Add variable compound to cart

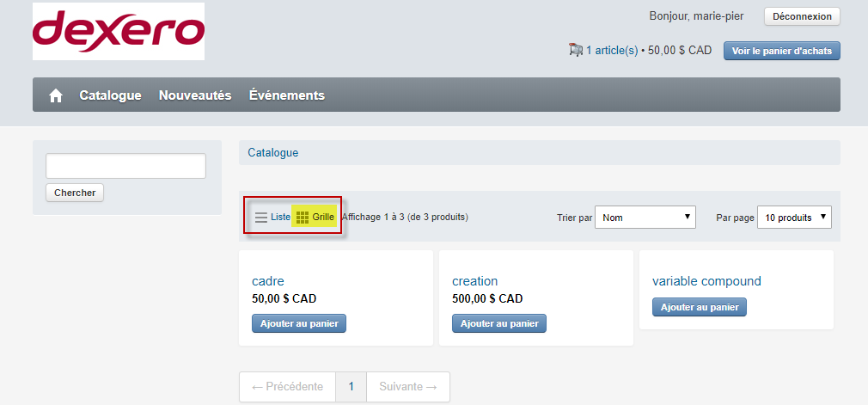(x=700, y=307)
